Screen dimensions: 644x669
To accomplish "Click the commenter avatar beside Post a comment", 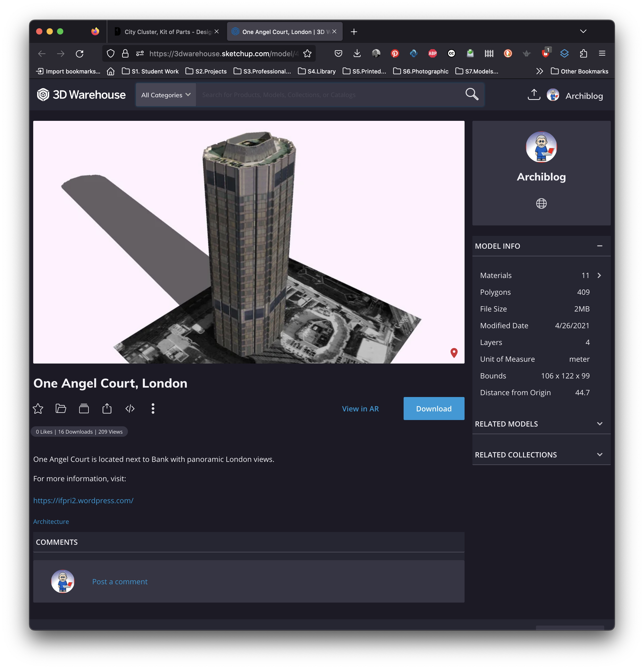I will coord(63,581).
